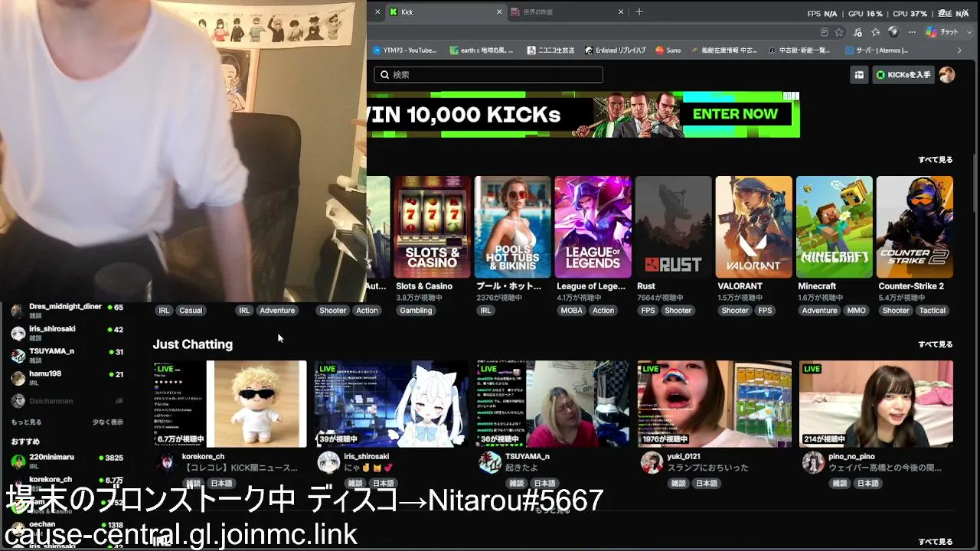Open the Minecraft category cover
Image resolution: width=980 pixels, height=551 pixels.
(835, 227)
